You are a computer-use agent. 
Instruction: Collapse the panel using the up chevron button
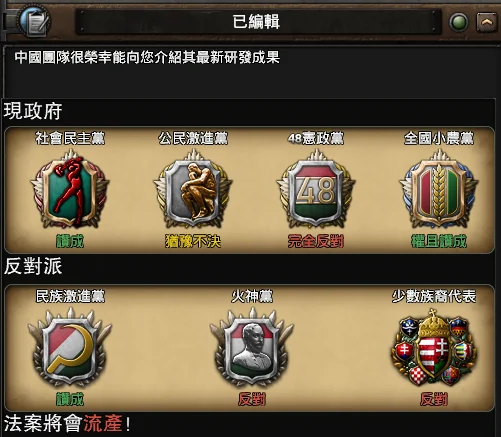487,22
